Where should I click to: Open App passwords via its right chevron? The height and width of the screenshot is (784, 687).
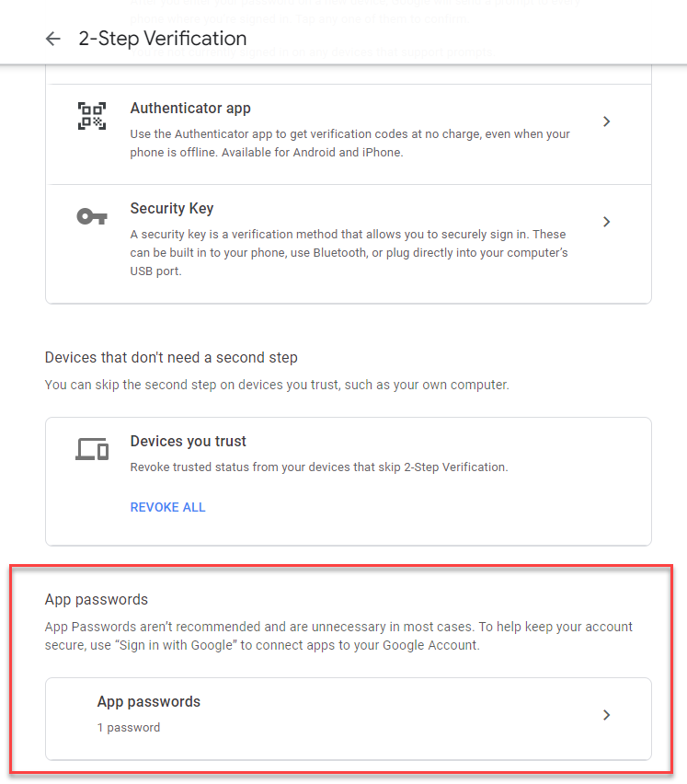(606, 715)
